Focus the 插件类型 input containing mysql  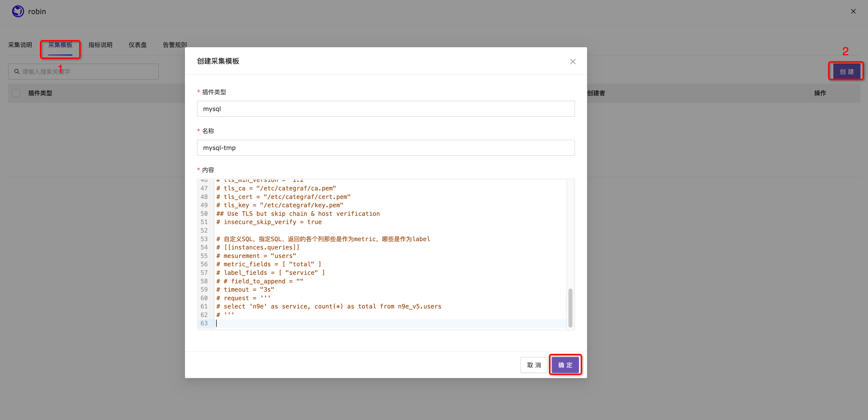pos(385,109)
